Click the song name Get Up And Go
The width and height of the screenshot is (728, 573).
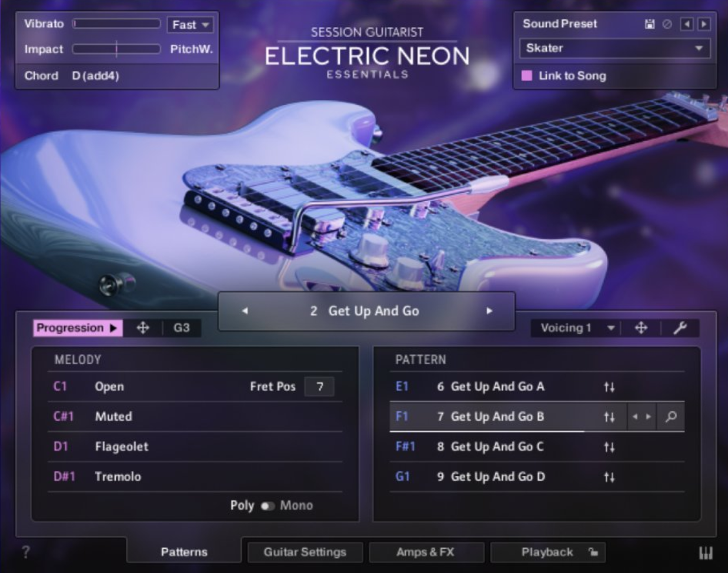373,311
